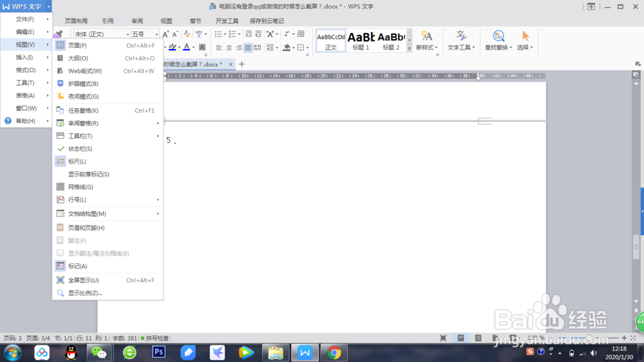Open 页眉和页脚 header and footer

click(x=108, y=227)
